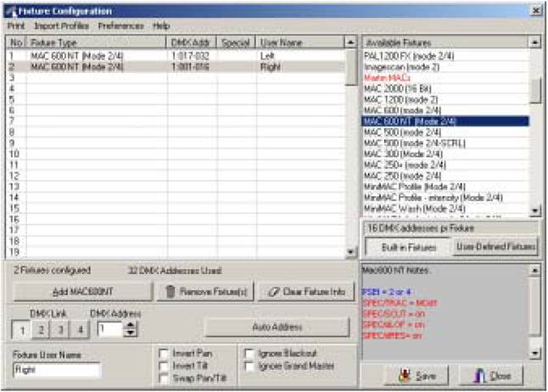Viewport: 548px width, 392px height.
Task: Select MiniMAC Profile (Mode 2/4) fixture
Action: [445, 187]
